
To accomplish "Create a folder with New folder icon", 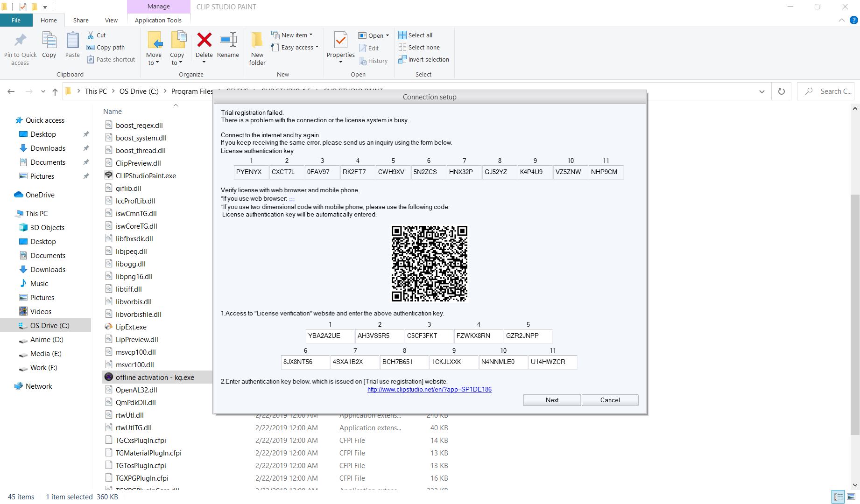I will [x=257, y=41].
